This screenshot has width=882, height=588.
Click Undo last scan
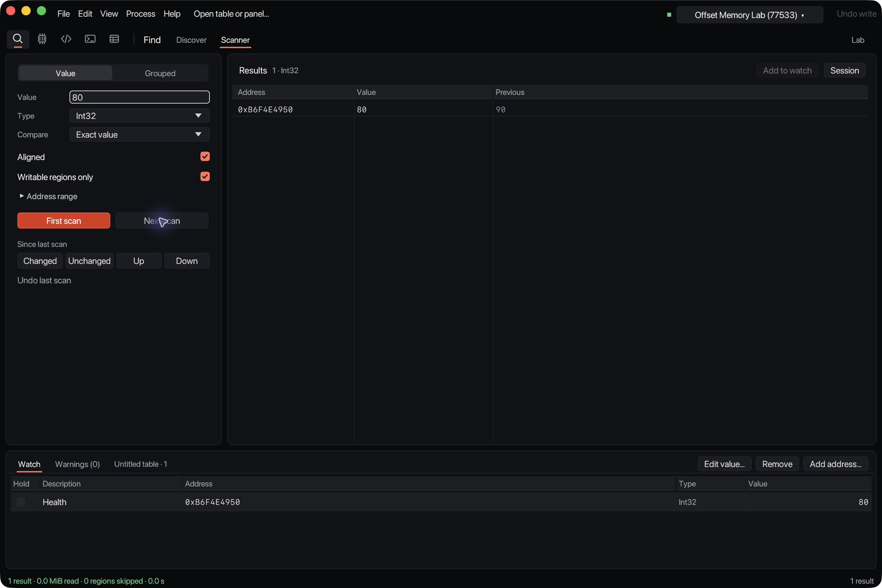coord(44,280)
